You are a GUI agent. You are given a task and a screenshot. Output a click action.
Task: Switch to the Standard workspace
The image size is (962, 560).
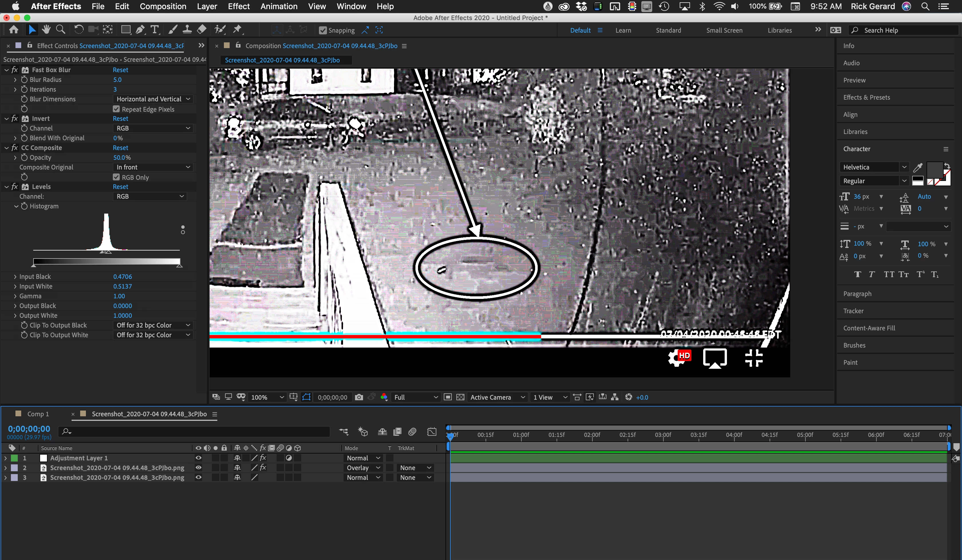pos(668,30)
